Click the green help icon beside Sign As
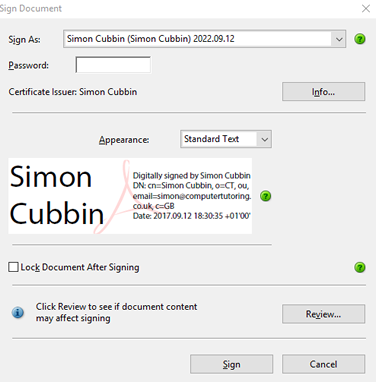 tap(360, 39)
